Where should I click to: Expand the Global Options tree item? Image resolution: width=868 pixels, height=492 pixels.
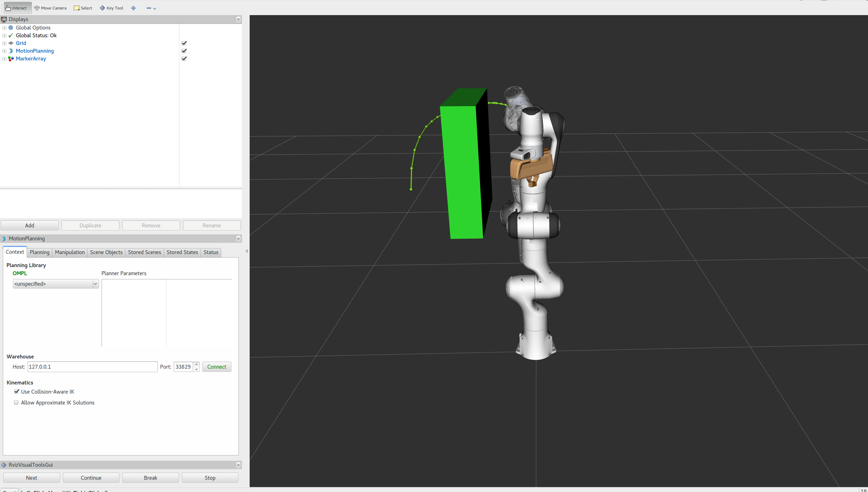tap(5, 27)
